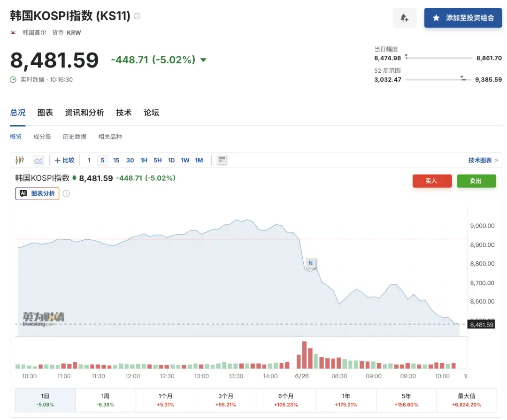
Task: Switch to the area line chart icon
Action: pyautogui.click(x=38, y=160)
